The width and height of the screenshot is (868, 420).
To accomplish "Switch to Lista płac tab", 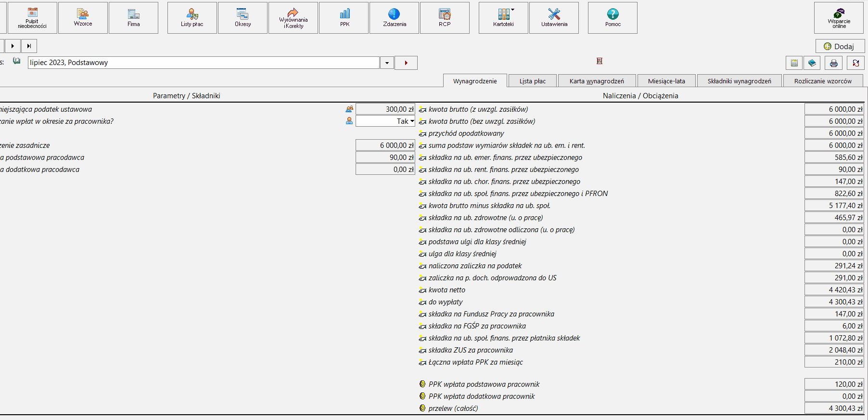I will coord(533,81).
